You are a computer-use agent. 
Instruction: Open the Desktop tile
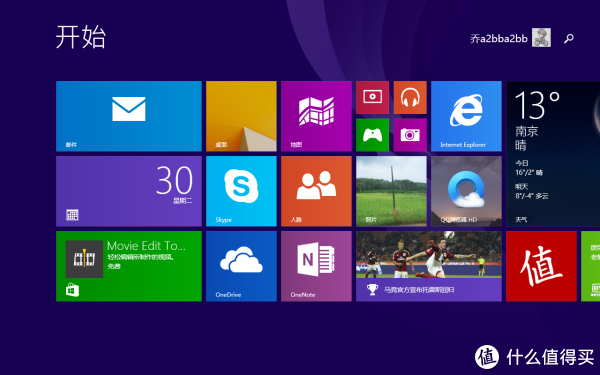tap(241, 116)
